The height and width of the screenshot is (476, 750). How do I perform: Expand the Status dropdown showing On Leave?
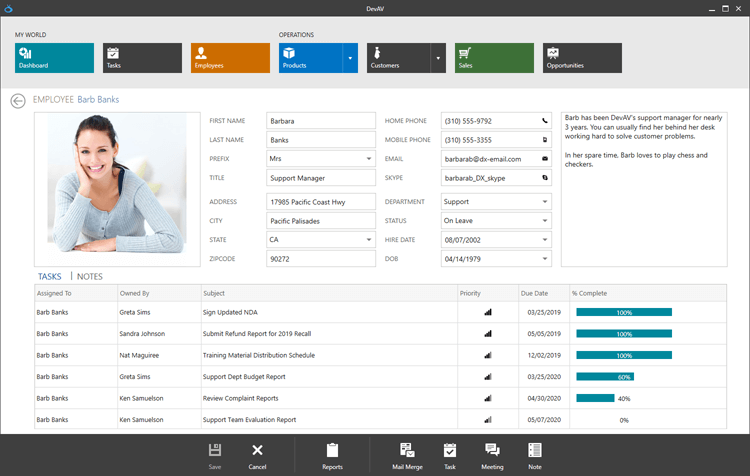click(545, 221)
